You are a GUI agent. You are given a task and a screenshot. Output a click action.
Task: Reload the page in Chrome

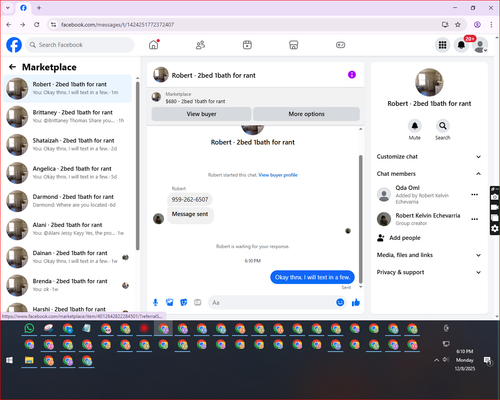click(37, 25)
